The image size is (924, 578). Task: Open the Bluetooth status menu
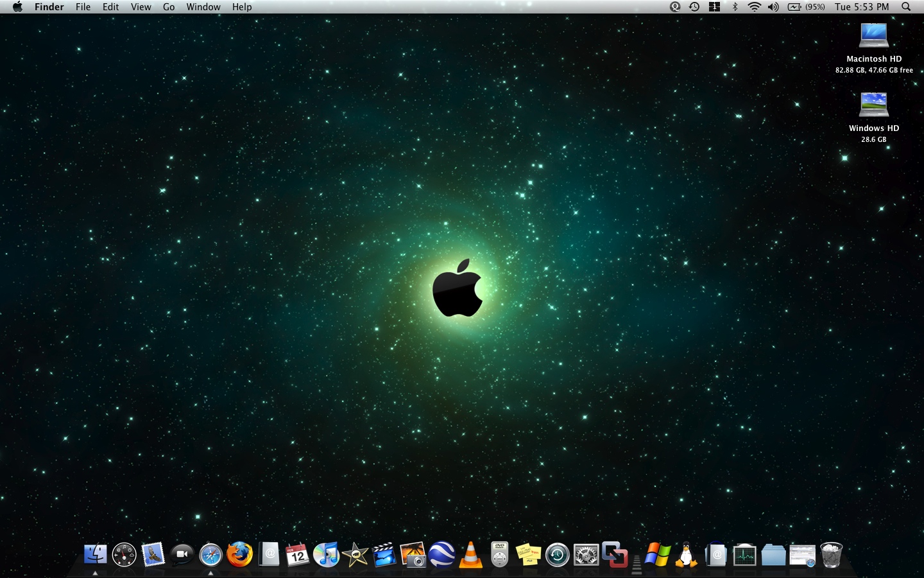coord(735,6)
